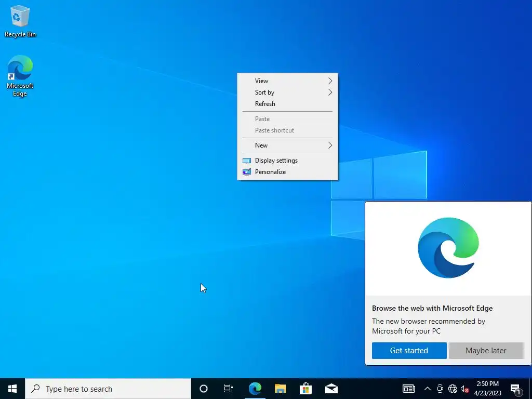Choose Refresh in the context menu
The width and height of the screenshot is (532, 399).
[287, 104]
